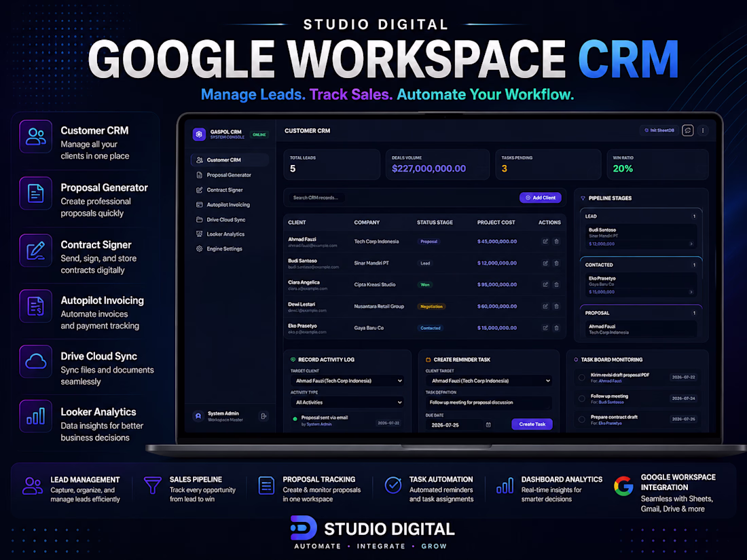Edit the Budi Santoso client row

[545, 263]
